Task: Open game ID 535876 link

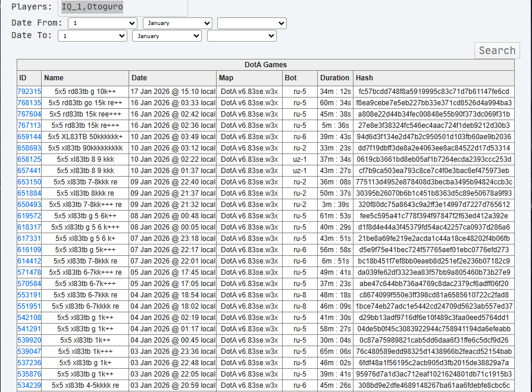Action: 29,374
